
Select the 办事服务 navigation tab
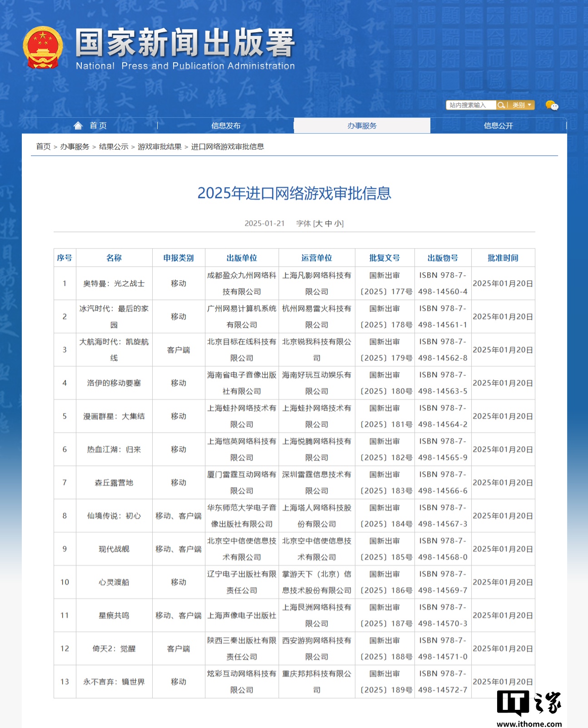[x=362, y=125]
